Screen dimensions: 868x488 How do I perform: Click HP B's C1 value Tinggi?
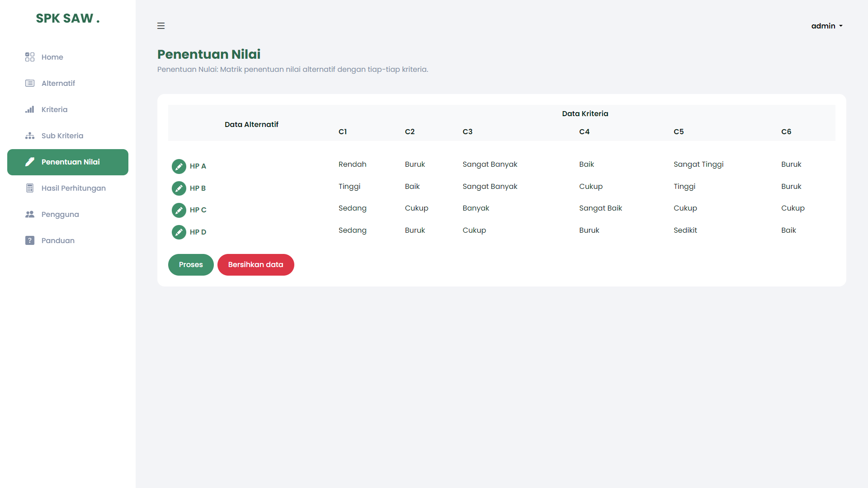(349, 187)
